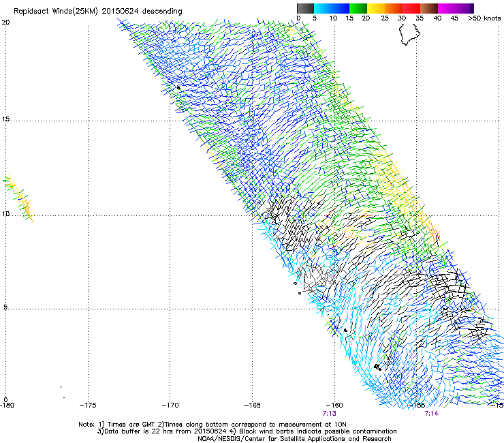Click the '-165' longitude axis label
Screen dimensions: 504x443
252,405
